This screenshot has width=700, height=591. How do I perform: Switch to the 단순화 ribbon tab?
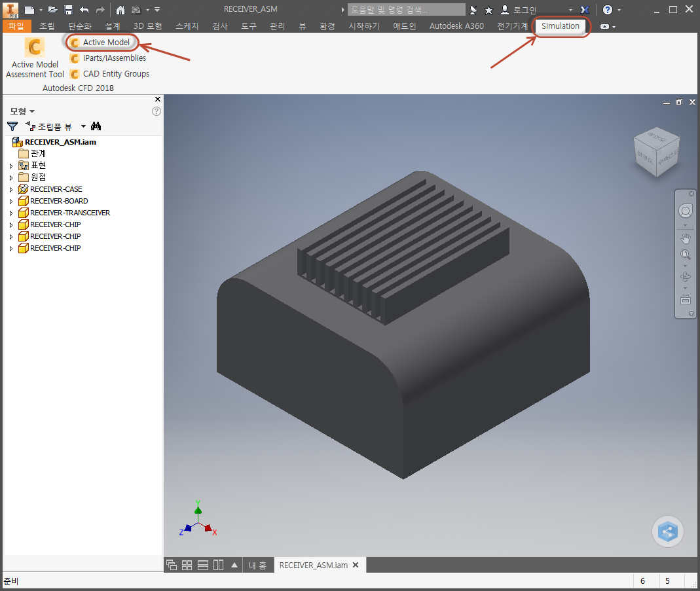pyautogui.click(x=80, y=26)
